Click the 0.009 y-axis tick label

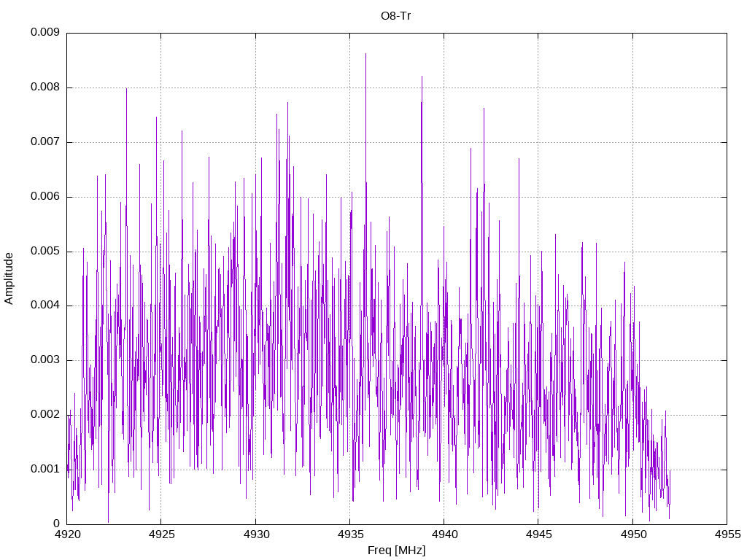click(45, 32)
